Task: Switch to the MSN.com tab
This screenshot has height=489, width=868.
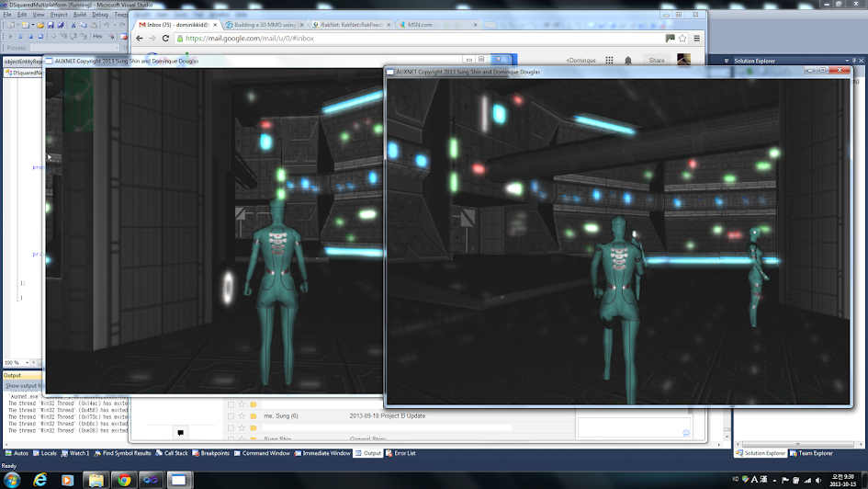Action: pyautogui.click(x=437, y=25)
